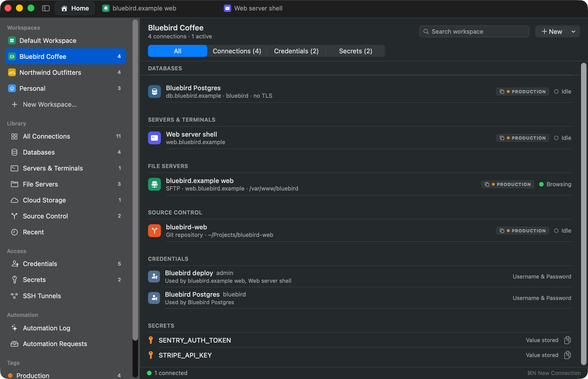The height and width of the screenshot is (379, 588).
Task: Click the Bluebird Postgres database icon
Action: (x=154, y=92)
